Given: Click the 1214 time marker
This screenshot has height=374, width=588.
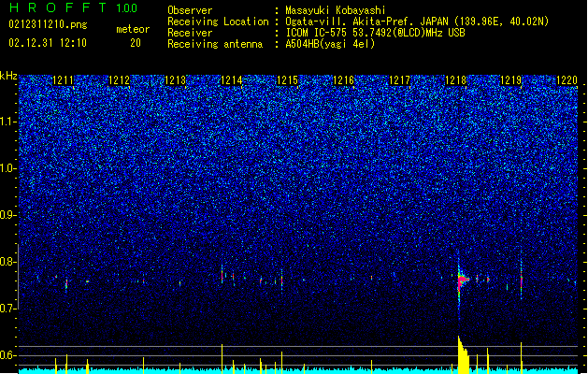Looking at the screenshot, I should 231,80.
